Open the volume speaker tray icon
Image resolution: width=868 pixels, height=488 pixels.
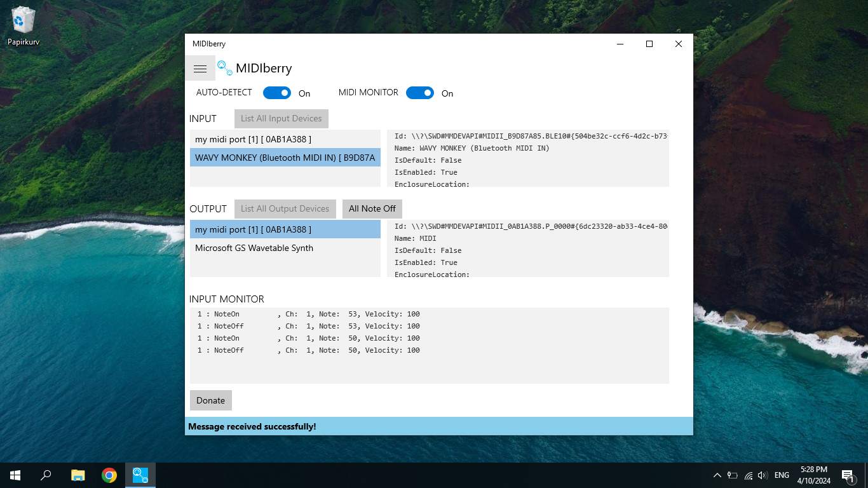coord(763,475)
